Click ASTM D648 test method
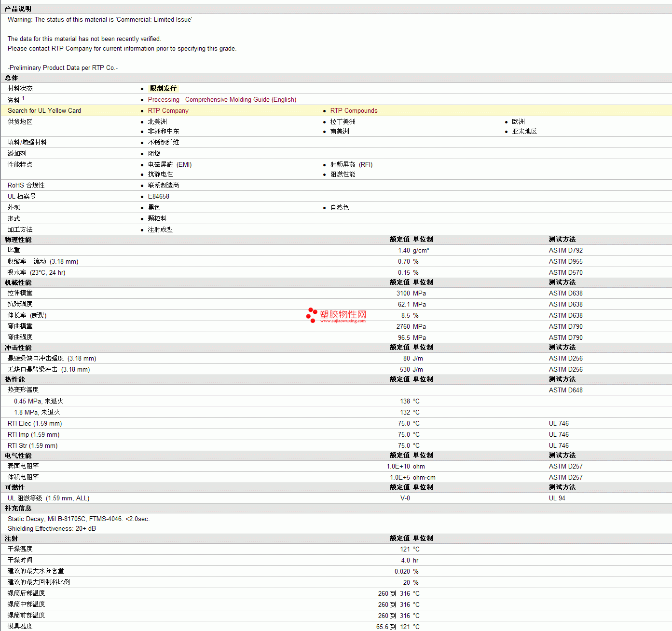 coord(565,390)
